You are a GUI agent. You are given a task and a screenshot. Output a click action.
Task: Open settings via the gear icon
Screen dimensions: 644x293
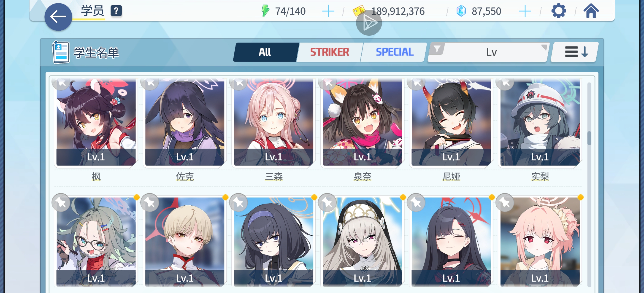559,11
